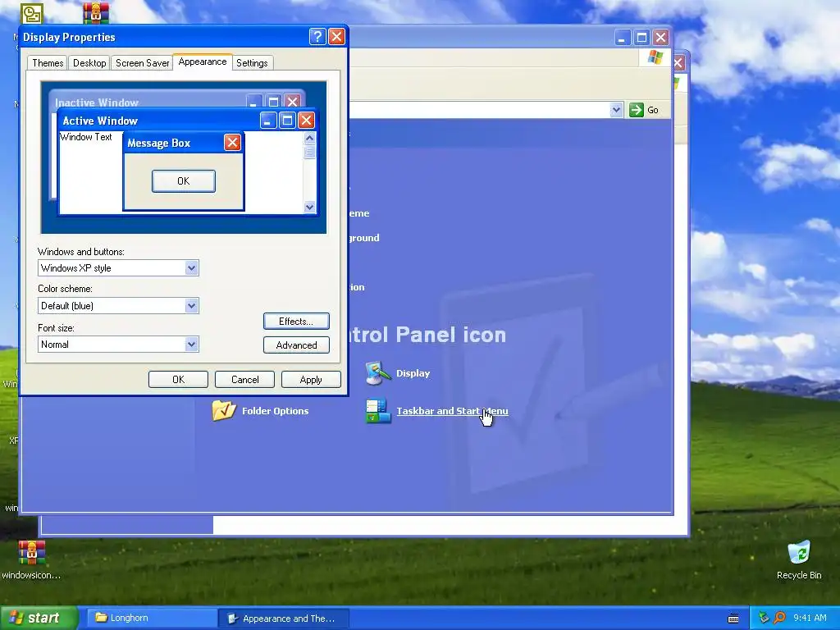Click the preview Message Box close X
Screen dimensions: 840x630
click(232, 143)
